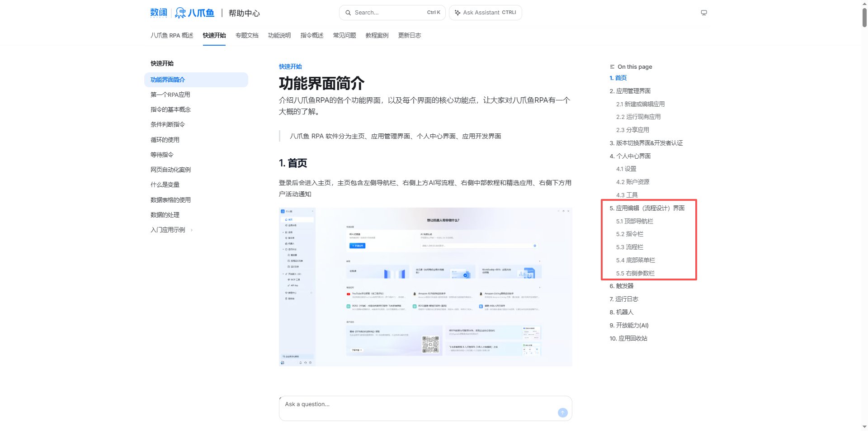Screen dimensions: 868x431
Task: Jump to 4.2 账户资源
Action: (x=632, y=182)
